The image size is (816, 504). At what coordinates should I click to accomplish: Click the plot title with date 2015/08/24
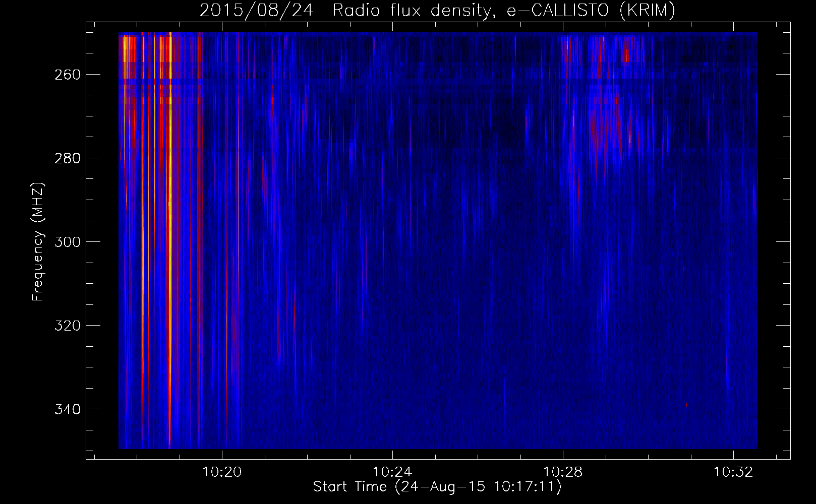(437, 10)
